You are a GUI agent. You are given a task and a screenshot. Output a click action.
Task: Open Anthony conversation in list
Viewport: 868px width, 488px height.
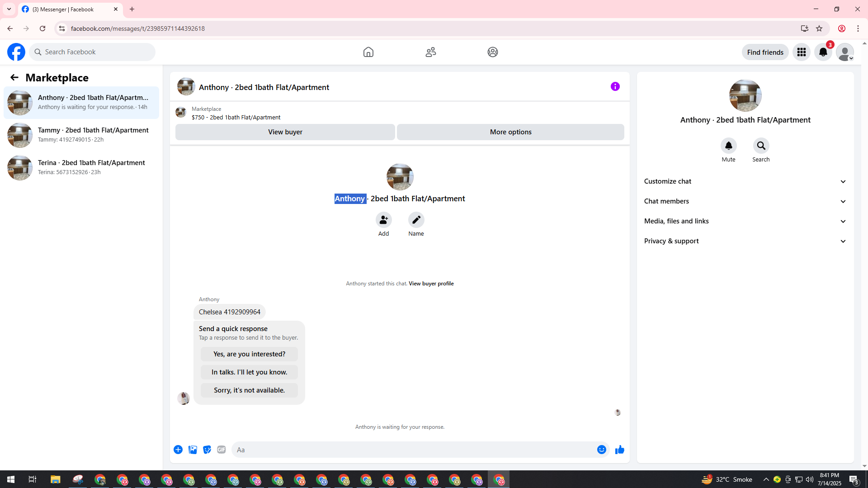[x=81, y=103]
